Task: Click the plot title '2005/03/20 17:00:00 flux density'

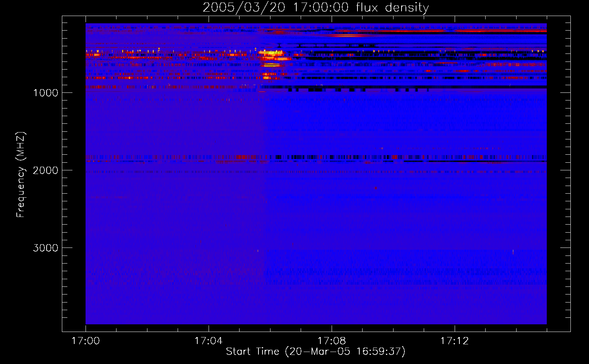Action: tap(316, 7)
